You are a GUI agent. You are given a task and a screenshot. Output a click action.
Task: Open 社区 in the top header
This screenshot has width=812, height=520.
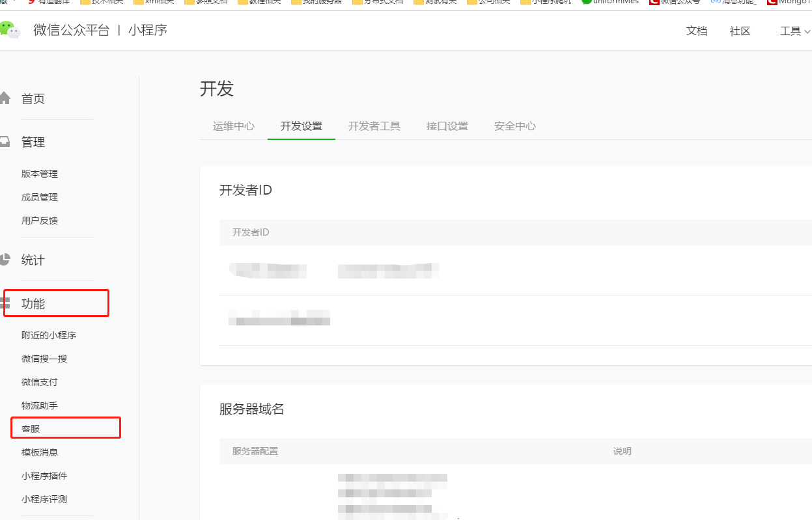click(740, 31)
